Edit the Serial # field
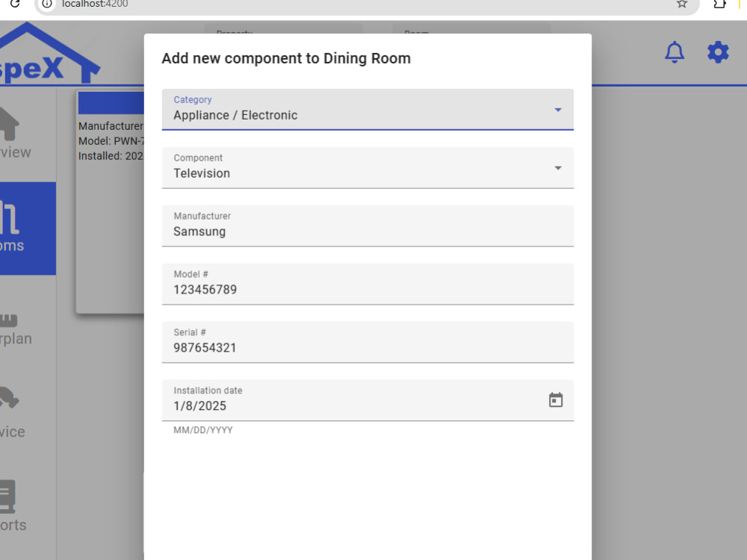This screenshot has width=747, height=560. pos(368,342)
